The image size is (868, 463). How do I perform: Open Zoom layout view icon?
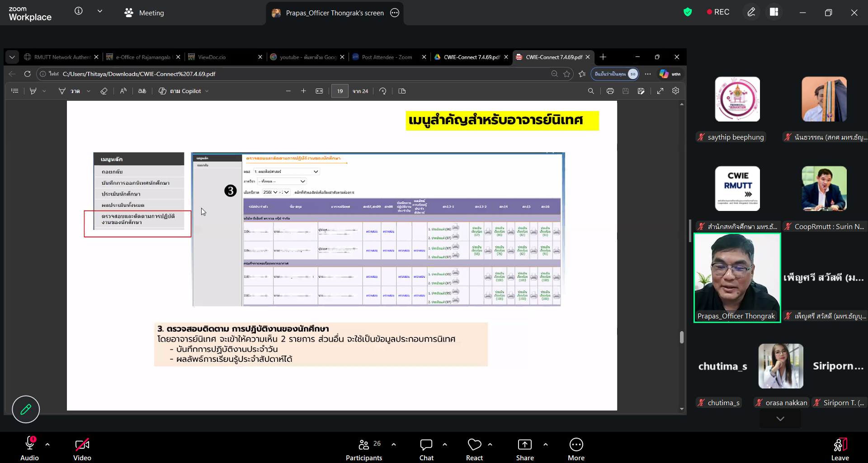(x=774, y=12)
